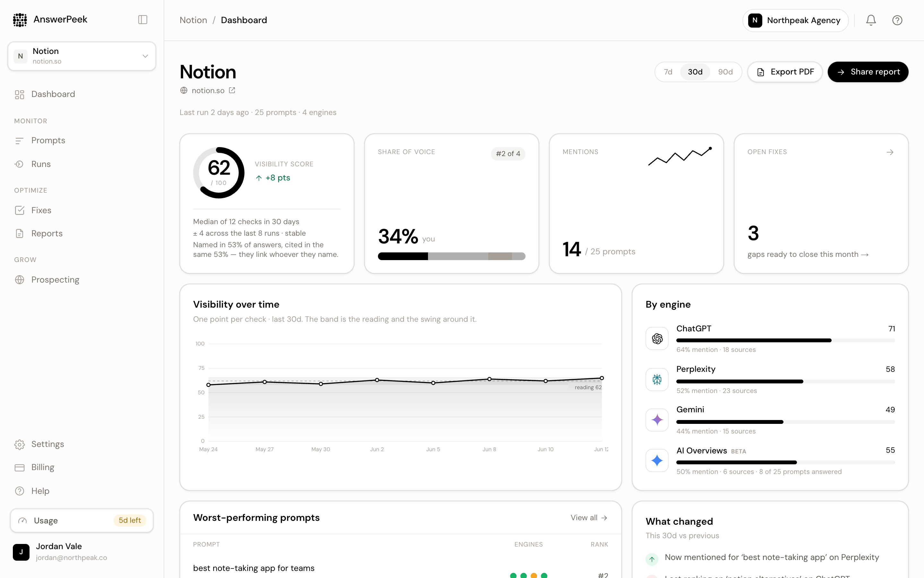Click the AnswerPeek logo icon
The width and height of the screenshot is (924, 578).
[20, 20]
